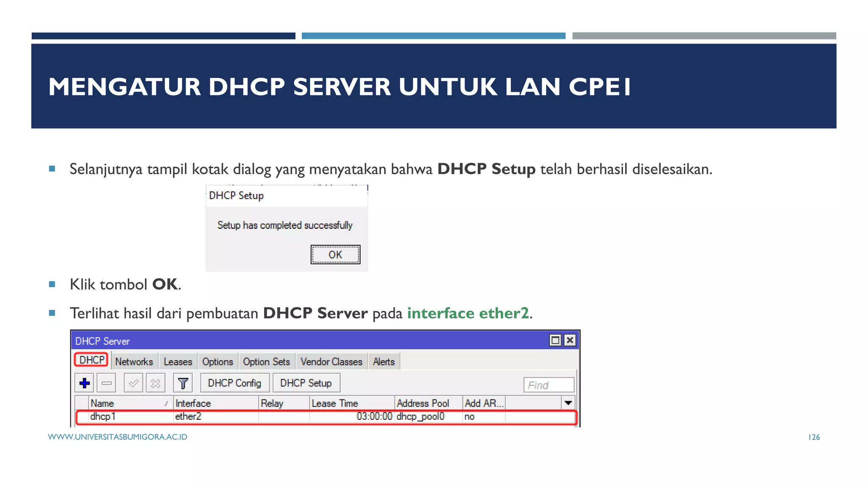The height and width of the screenshot is (488, 868).
Task: Click the ether2 interface cell
Action: click(216, 417)
